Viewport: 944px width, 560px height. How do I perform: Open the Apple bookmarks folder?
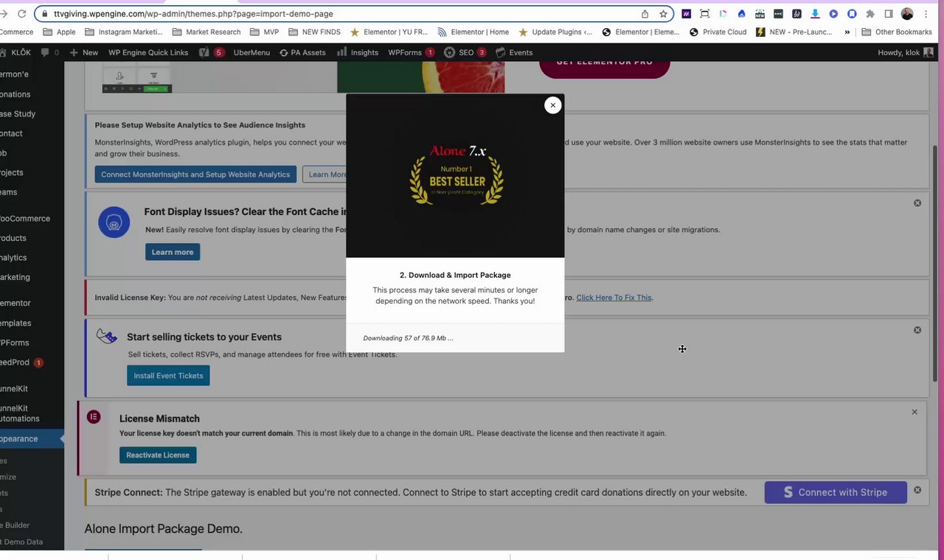click(59, 32)
